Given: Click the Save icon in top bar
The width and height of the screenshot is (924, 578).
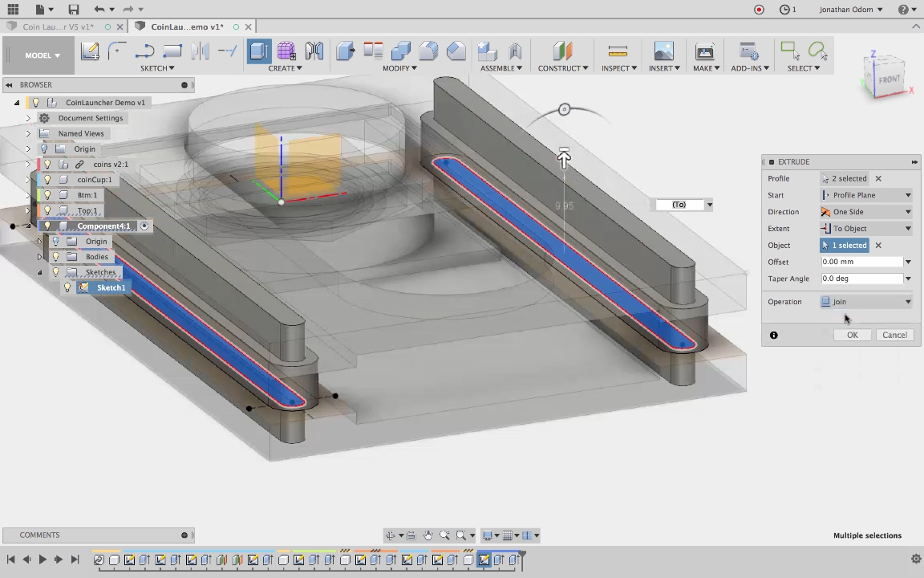Looking at the screenshot, I should (74, 10).
